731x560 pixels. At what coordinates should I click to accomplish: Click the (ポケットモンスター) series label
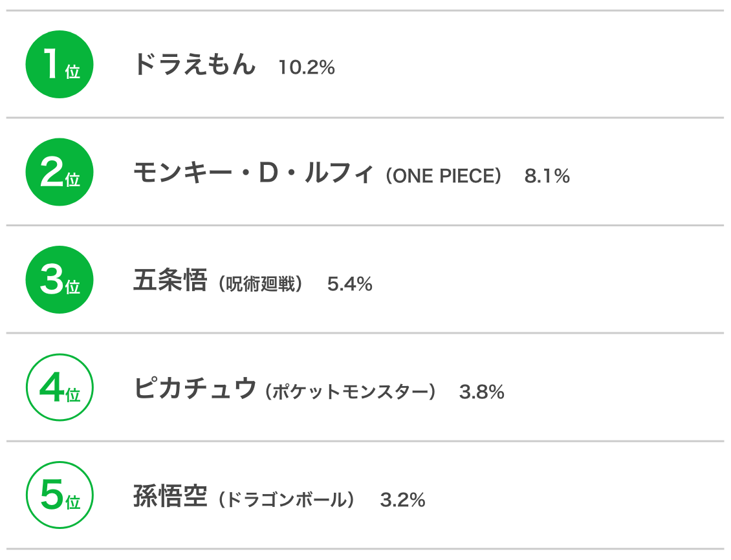(351, 391)
